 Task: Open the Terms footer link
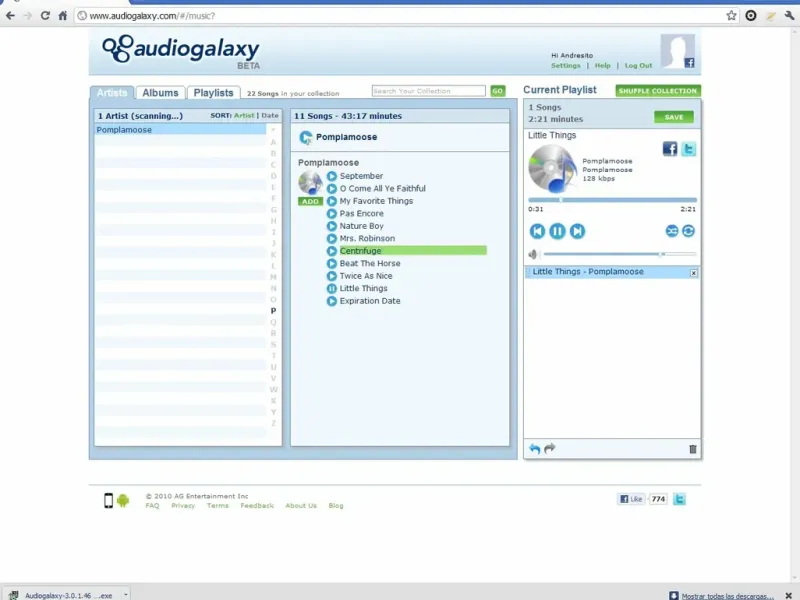tap(217, 506)
